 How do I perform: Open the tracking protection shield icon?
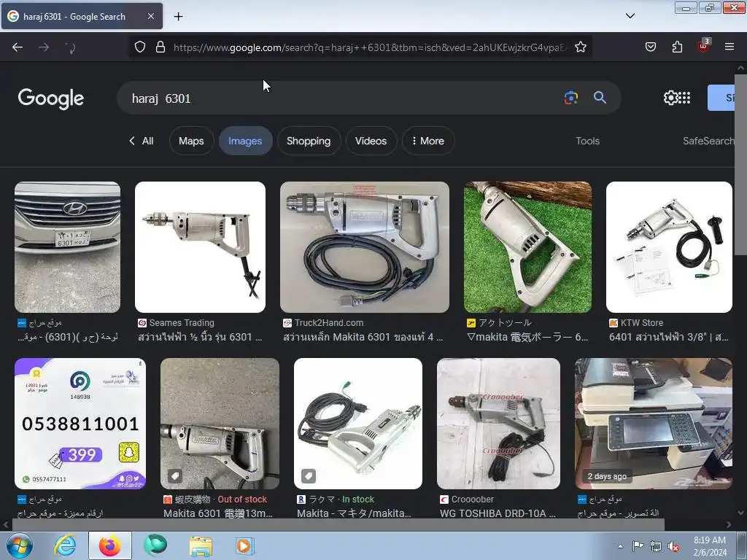click(x=139, y=47)
